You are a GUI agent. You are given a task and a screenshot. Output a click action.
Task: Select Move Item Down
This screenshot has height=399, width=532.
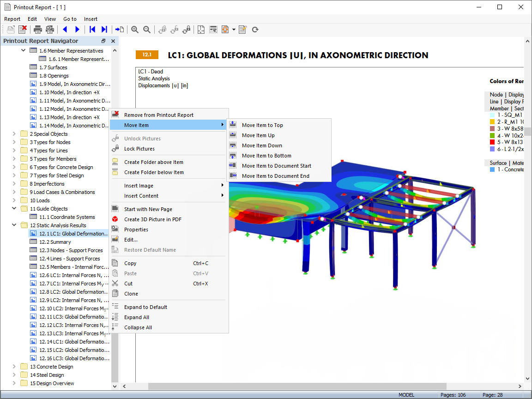click(x=279, y=145)
